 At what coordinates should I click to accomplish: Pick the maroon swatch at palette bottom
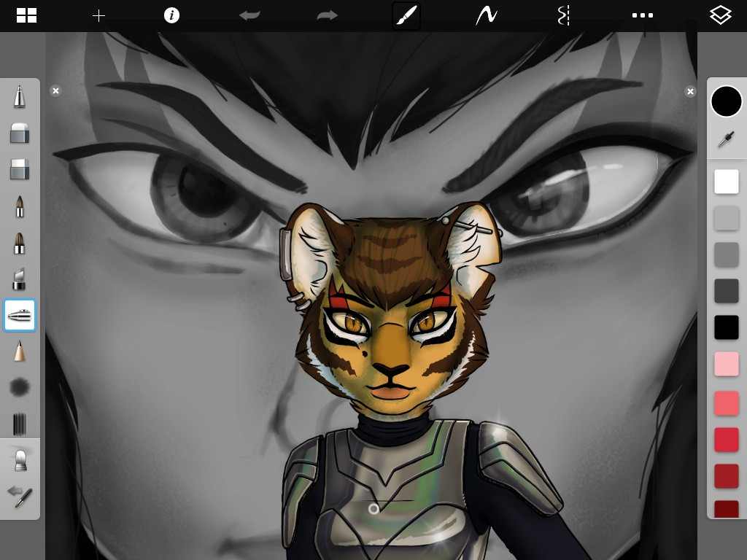tap(726, 508)
